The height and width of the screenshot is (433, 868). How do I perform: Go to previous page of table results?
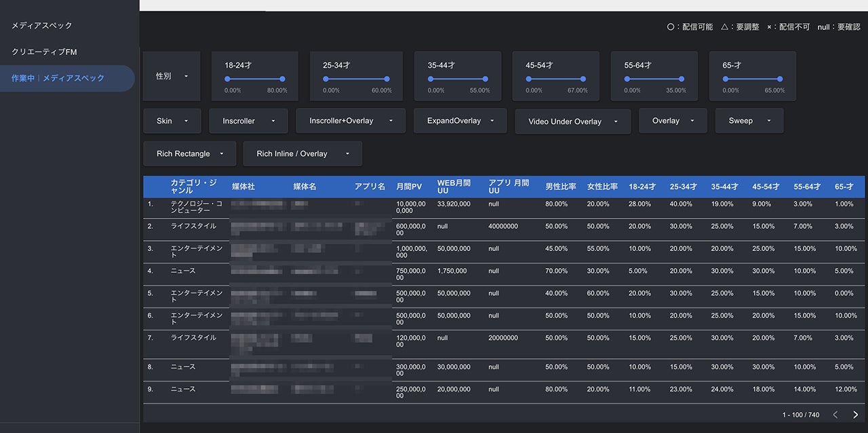(x=835, y=415)
